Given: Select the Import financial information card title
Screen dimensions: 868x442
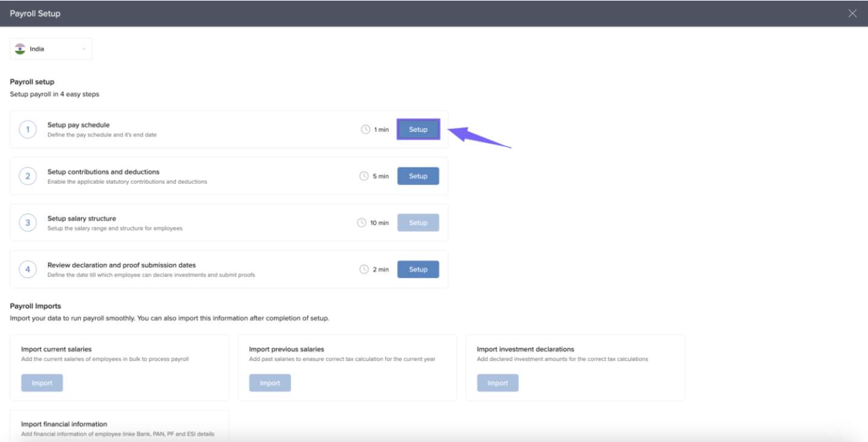Looking at the screenshot, I should pos(64,424).
